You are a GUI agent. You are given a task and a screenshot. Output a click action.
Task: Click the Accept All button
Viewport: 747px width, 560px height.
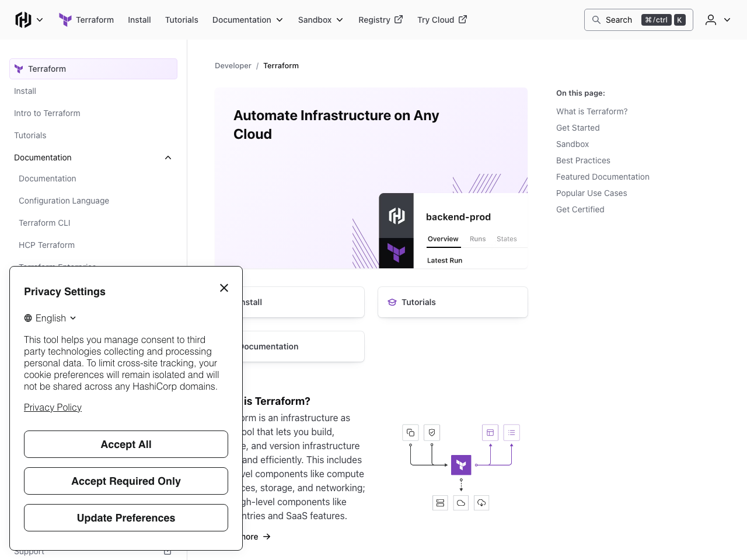coord(125,444)
